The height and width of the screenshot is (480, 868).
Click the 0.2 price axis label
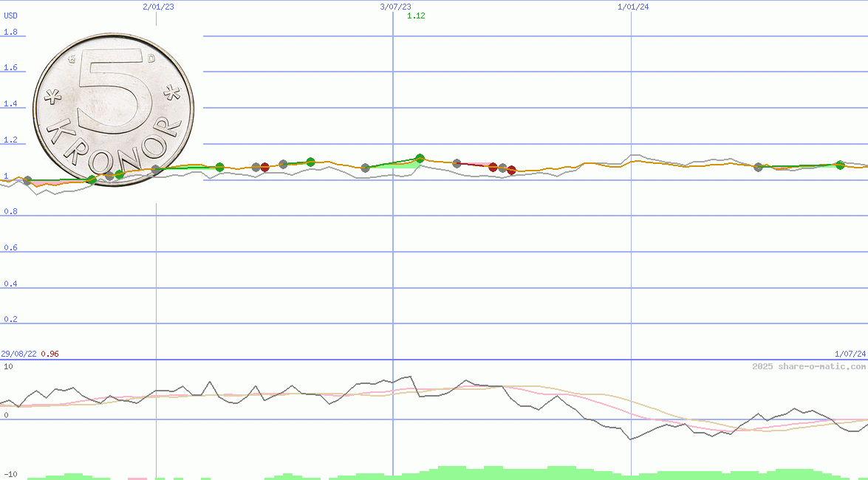[10, 319]
